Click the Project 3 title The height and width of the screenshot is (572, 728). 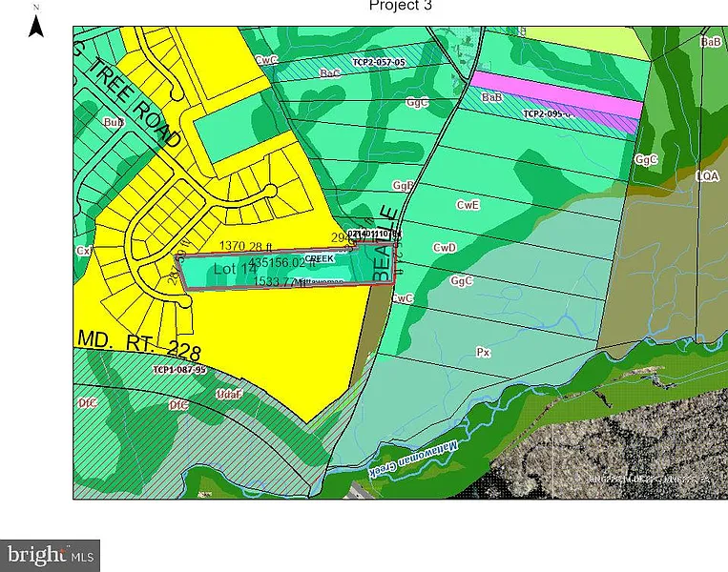tap(395, 6)
